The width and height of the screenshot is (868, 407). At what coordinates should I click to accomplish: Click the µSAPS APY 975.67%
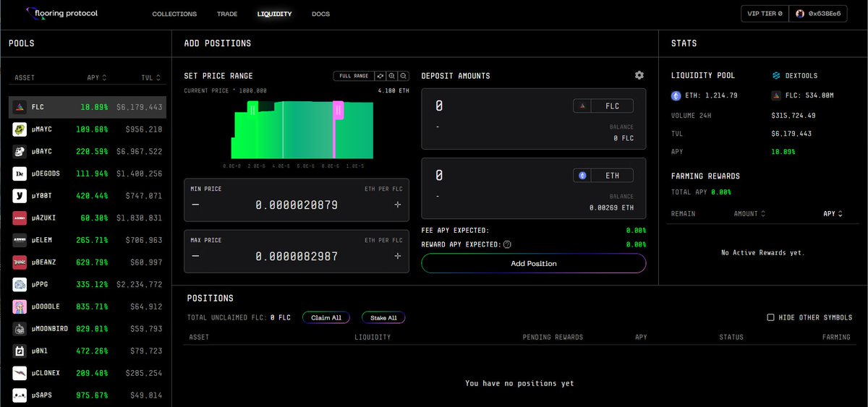click(91, 395)
